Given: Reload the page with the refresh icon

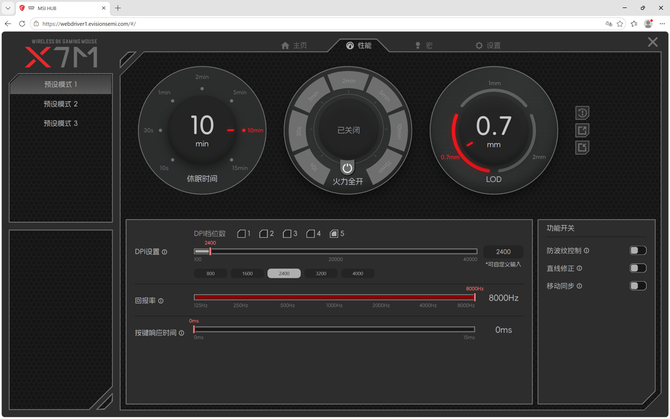Looking at the screenshot, I should [x=22, y=23].
